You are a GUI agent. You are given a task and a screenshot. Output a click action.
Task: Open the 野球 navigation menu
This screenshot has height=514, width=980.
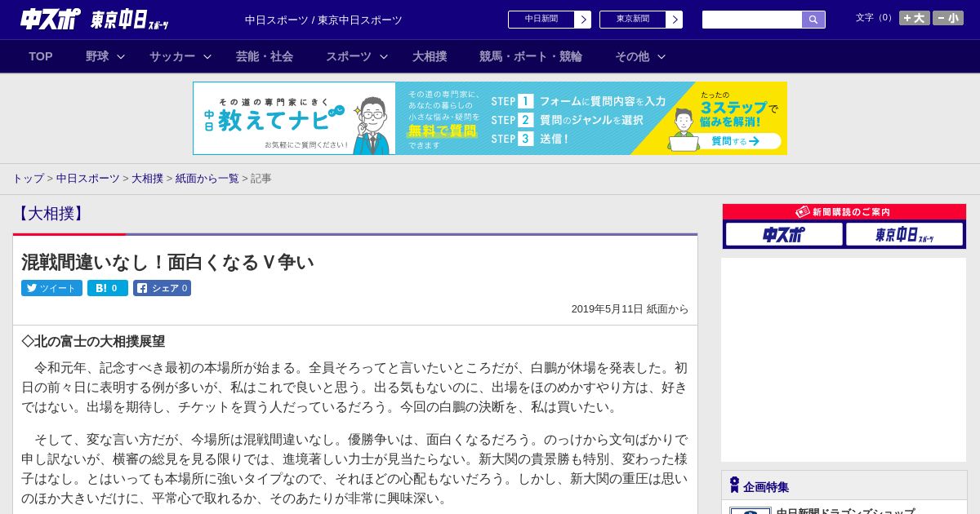97,56
